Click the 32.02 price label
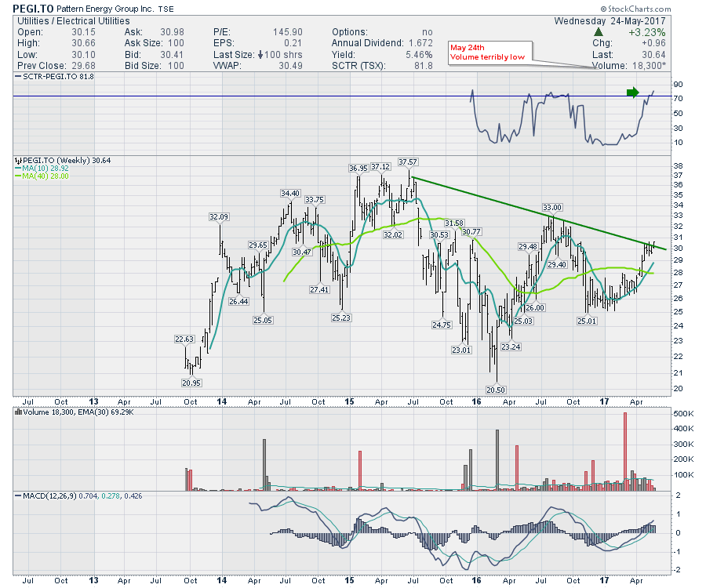This screenshot has width=706, height=588. [393, 235]
